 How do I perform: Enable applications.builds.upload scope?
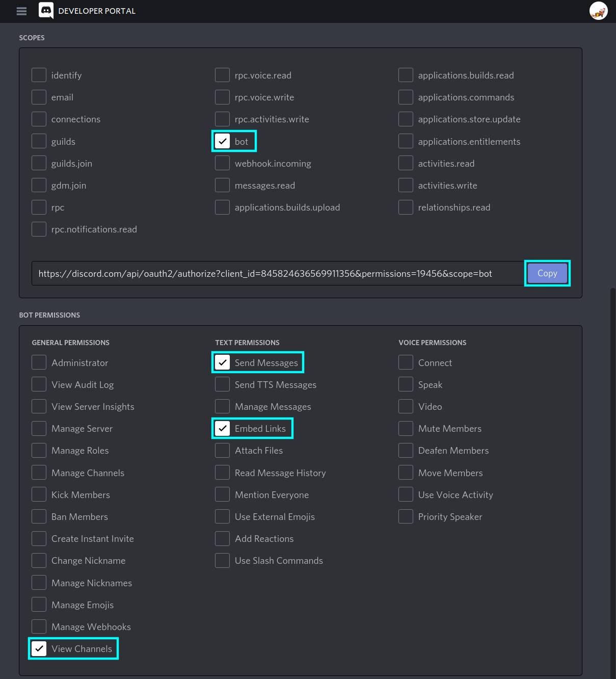click(222, 207)
